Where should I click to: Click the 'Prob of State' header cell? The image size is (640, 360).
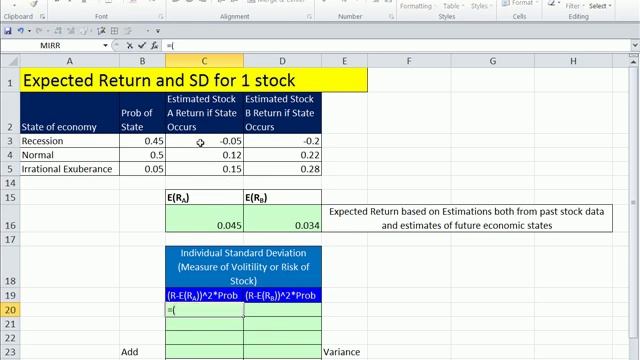142,113
